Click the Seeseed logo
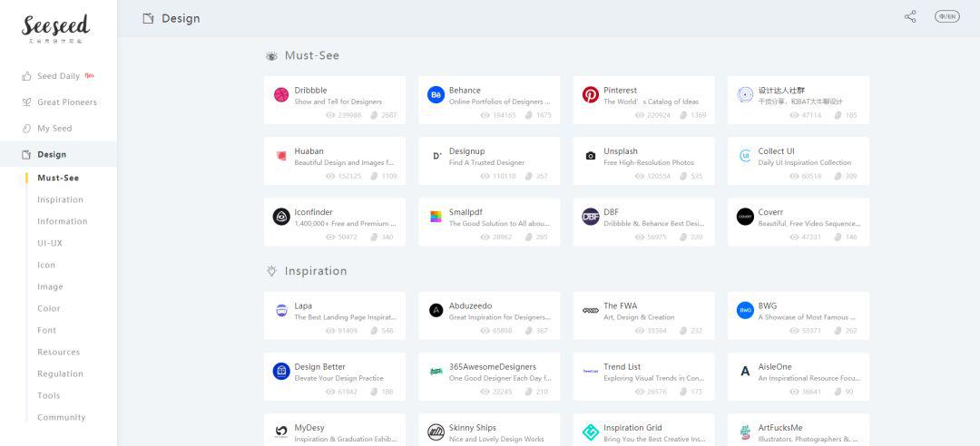Screen dimensions: 980x446 [x=55, y=29]
